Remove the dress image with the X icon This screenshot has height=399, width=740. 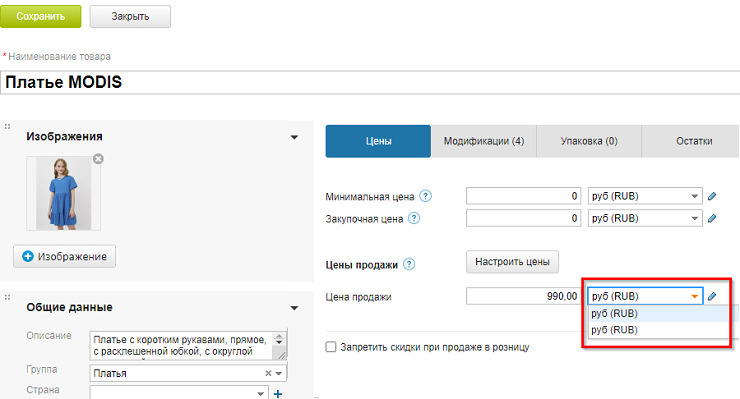pyautogui.click(x=98, y=159)
